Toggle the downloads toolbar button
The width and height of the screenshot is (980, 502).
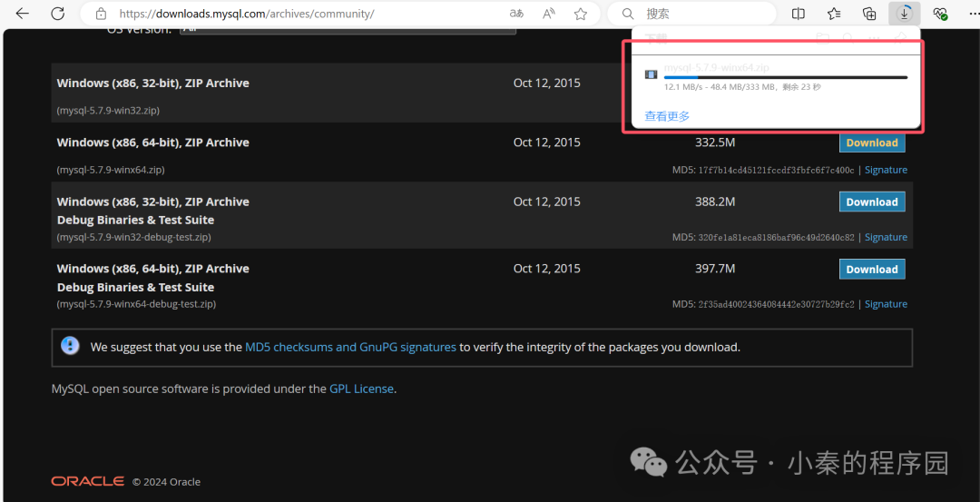[x=904, y=13]
